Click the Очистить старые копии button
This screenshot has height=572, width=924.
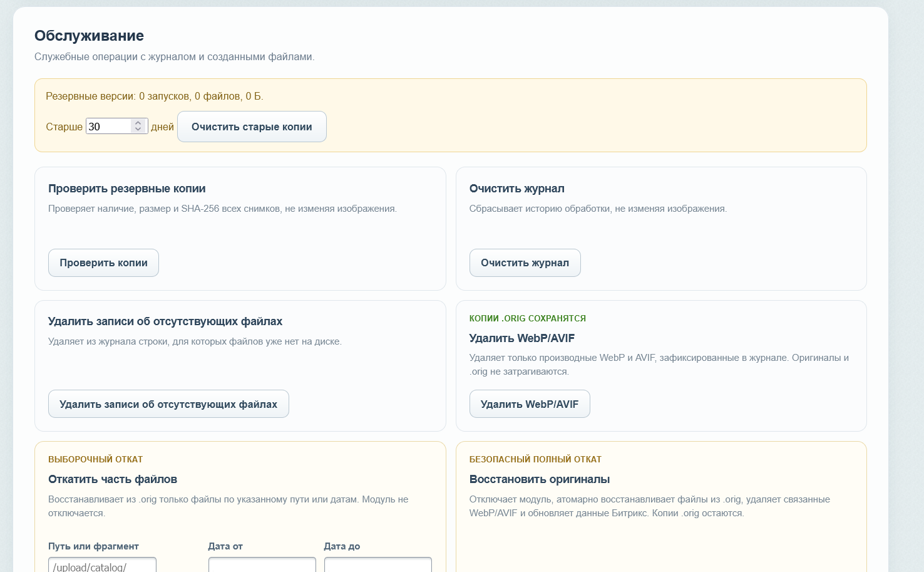coord(252,127)
